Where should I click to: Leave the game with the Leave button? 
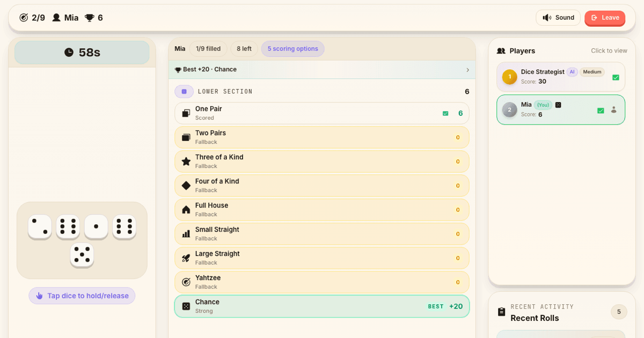[x=605, y=18]
